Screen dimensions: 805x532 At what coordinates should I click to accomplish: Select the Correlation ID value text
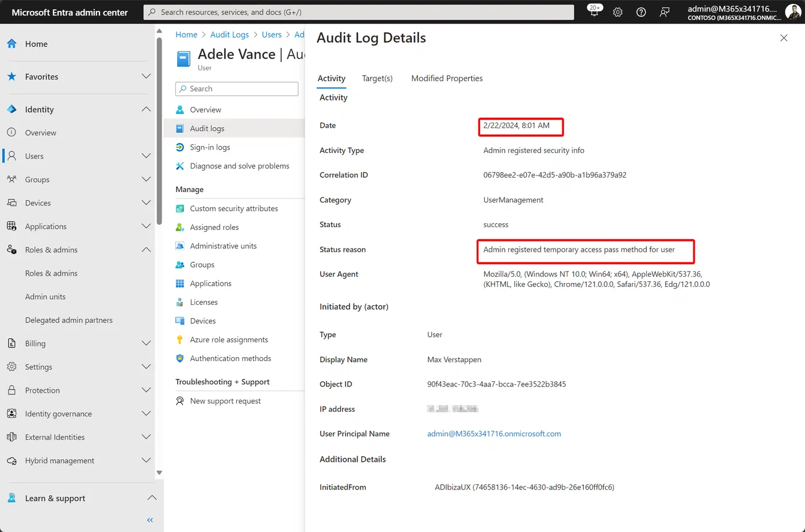[555, 175]
